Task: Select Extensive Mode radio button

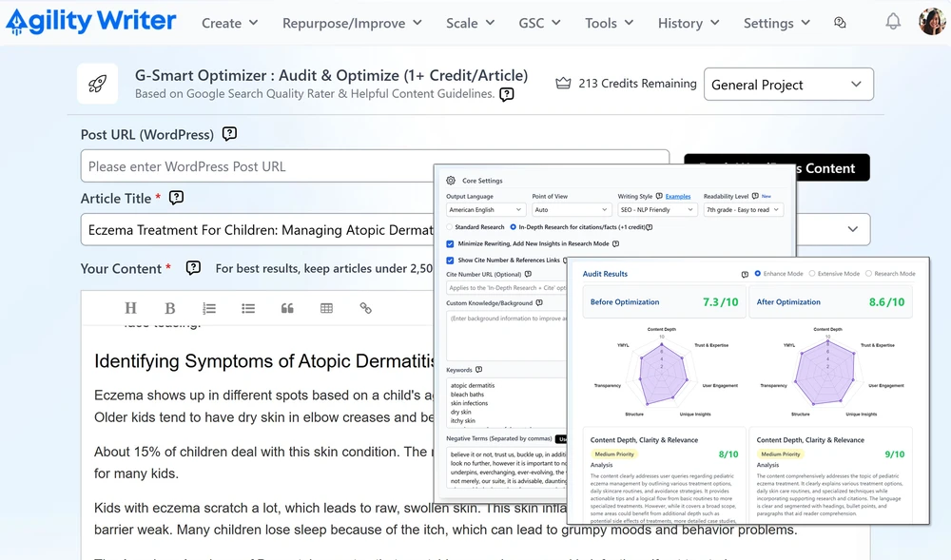Action: [812, 273]
